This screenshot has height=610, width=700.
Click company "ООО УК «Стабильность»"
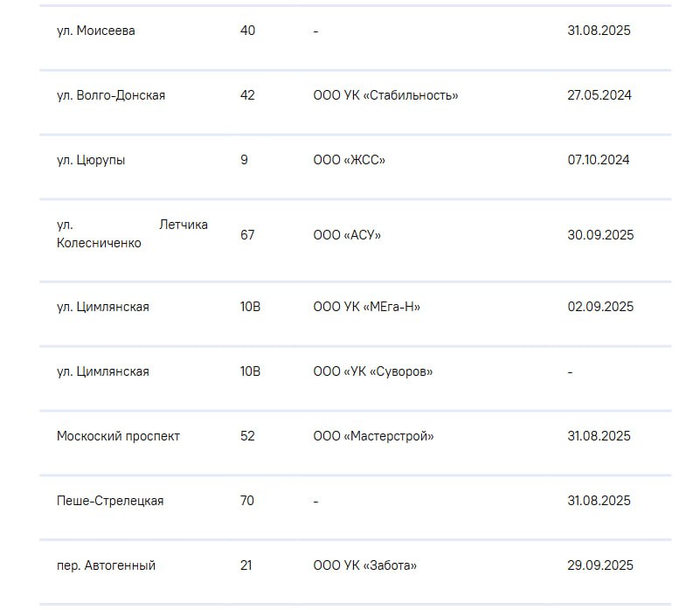coord(385,95)
